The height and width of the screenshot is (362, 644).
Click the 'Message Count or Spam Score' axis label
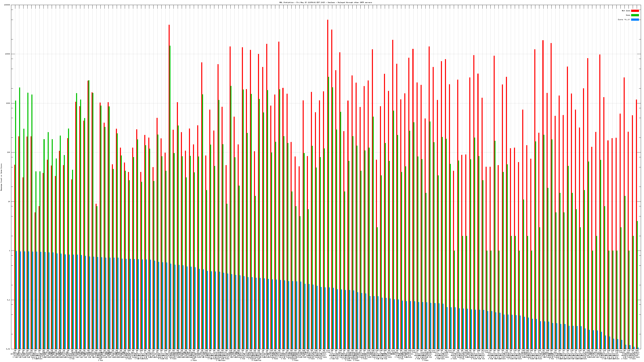1,177
